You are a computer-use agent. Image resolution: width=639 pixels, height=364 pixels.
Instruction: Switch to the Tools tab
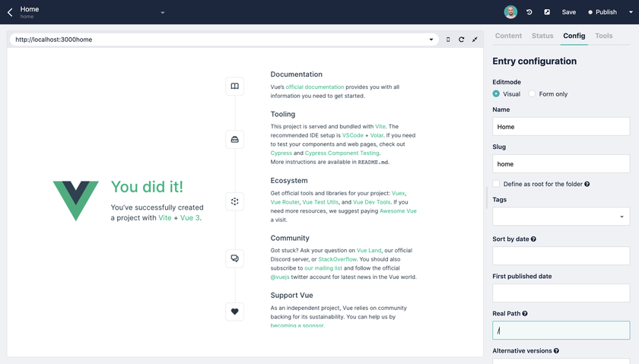603,36
